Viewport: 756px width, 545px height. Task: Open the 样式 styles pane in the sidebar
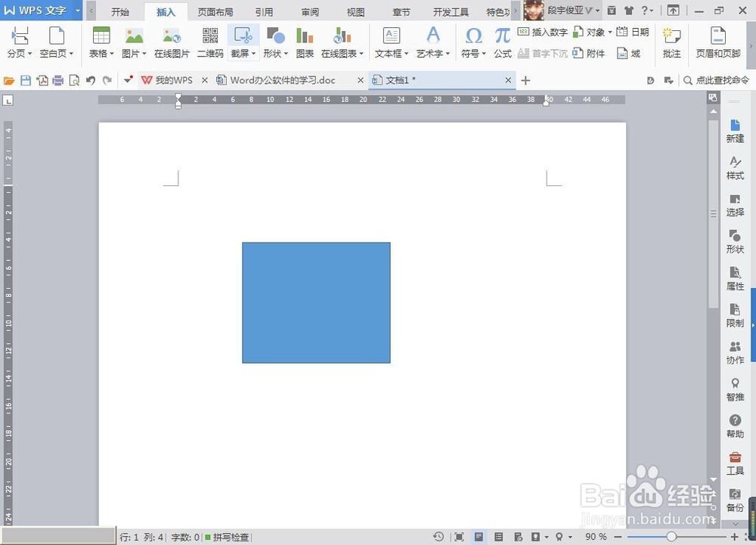coord(735,168)
